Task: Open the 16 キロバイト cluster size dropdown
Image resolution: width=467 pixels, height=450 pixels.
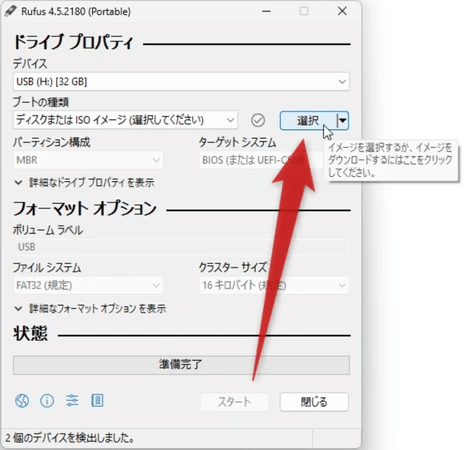Action: 274,285
